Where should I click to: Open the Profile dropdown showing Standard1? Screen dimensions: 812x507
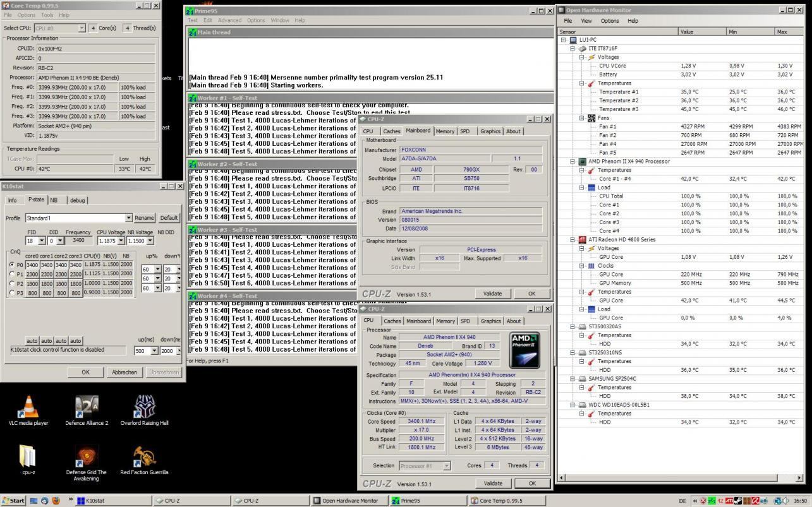coord(129,218)
